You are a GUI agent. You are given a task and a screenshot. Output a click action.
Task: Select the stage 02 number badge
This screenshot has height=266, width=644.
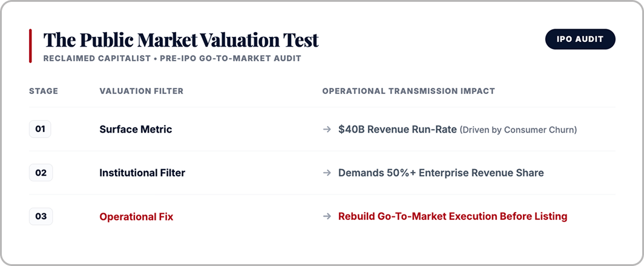(41, 173)
